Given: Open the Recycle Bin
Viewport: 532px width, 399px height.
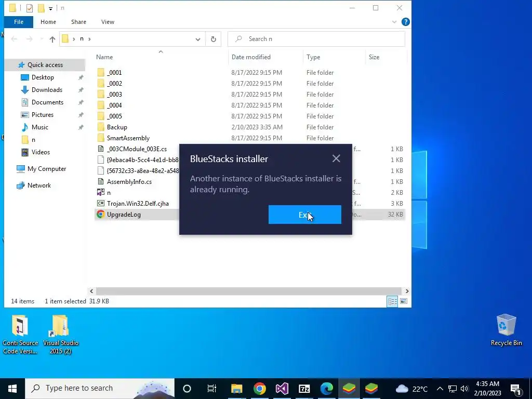Looking at the screenshot, I should point(506,330).
